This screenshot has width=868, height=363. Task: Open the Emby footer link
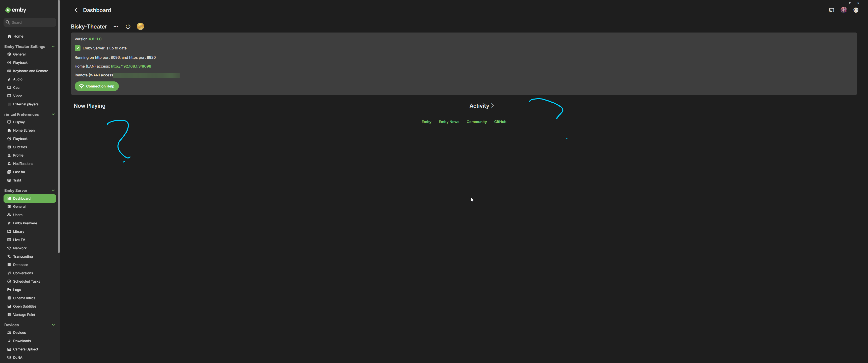pyautogui.click(x=426, y=122)
